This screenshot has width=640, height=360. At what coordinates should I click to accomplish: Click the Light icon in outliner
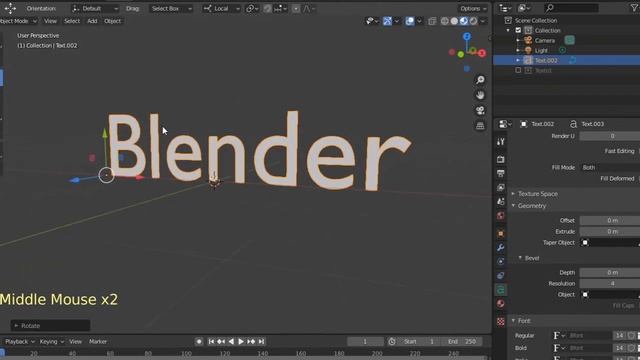[528, 50]
